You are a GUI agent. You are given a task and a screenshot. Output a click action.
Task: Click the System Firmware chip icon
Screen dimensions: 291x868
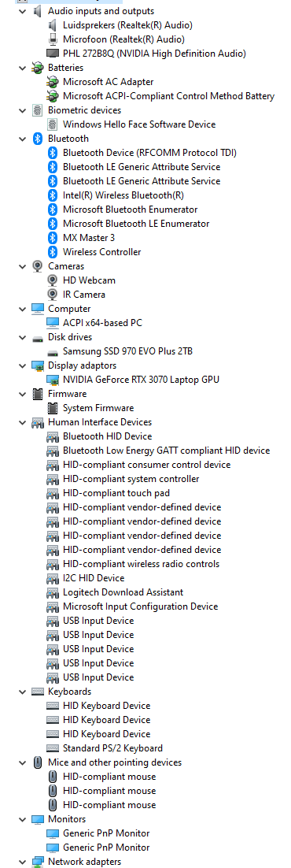click(x=53, y=408)
